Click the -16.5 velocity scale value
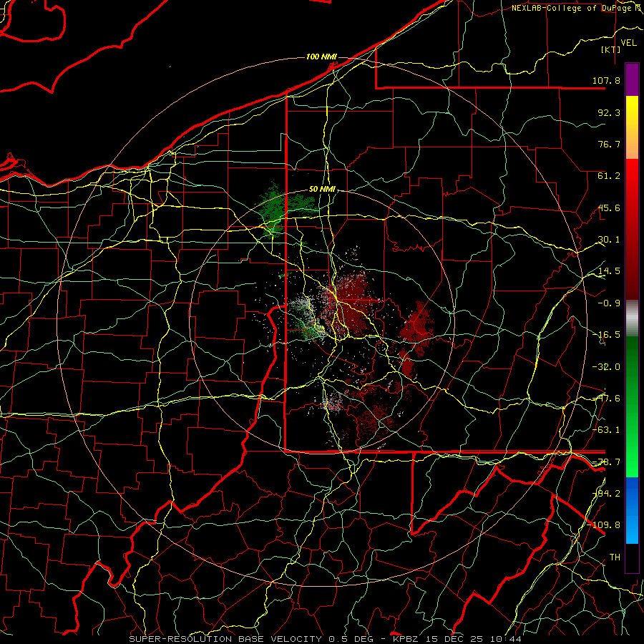Viewport: 644px width, 644px height. 606,335
